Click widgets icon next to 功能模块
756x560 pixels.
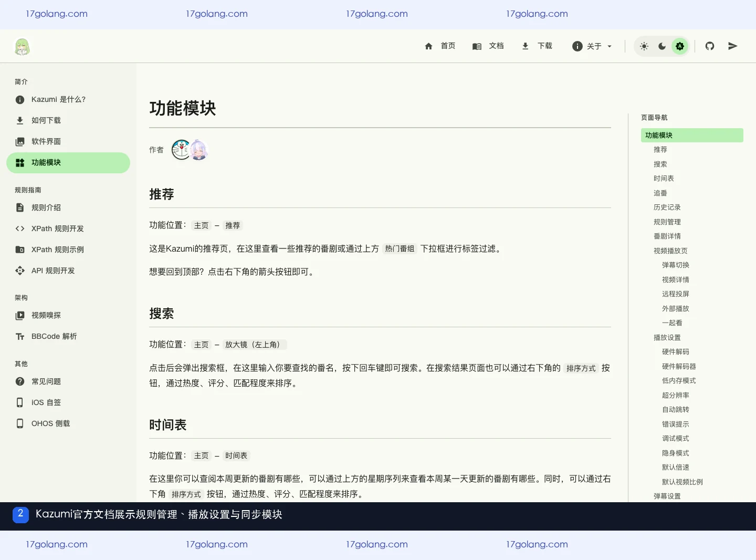click(20, 163)
